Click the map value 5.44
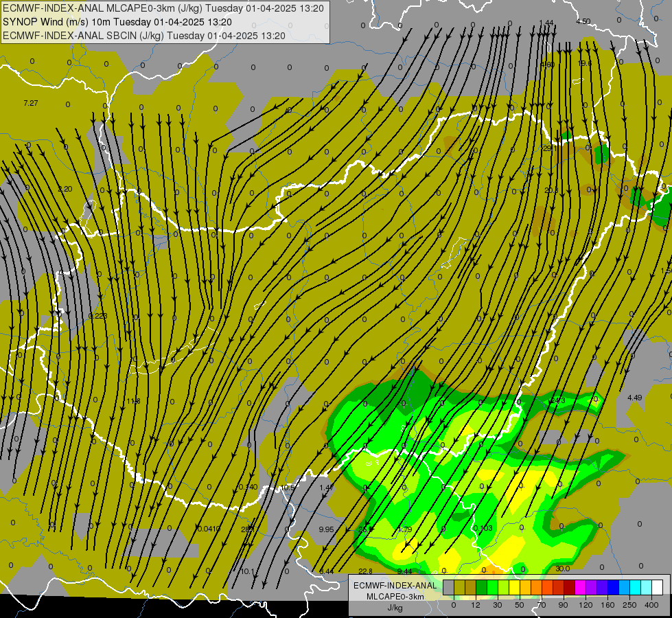 click(x=327, y=571)
